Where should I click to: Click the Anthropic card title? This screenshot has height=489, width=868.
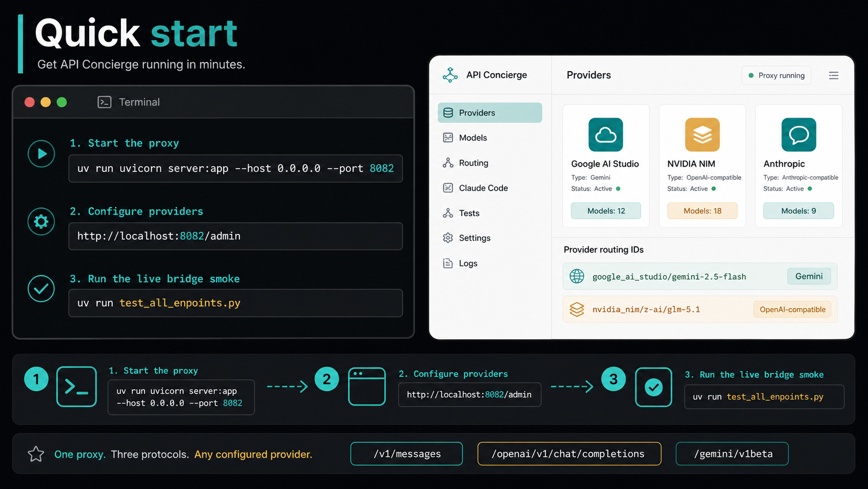(784, 164)
